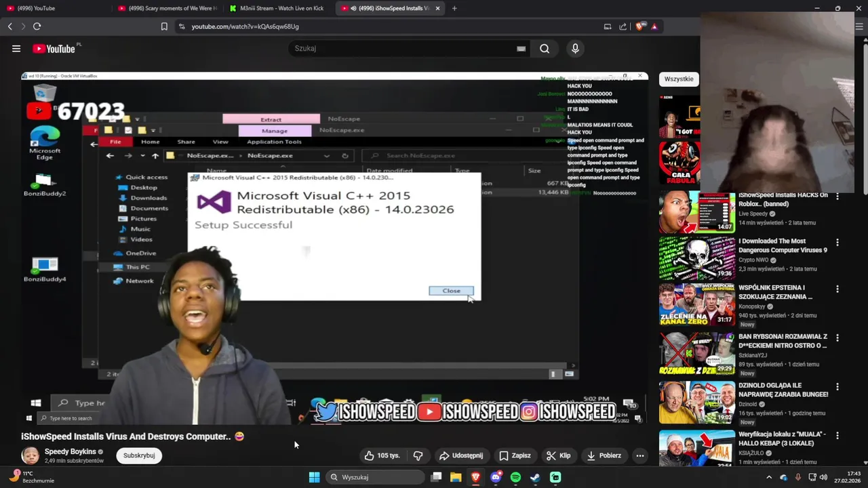Open the Windows Start menu
This screenshot has height=488, width=868.
click(x=314, y=477)
